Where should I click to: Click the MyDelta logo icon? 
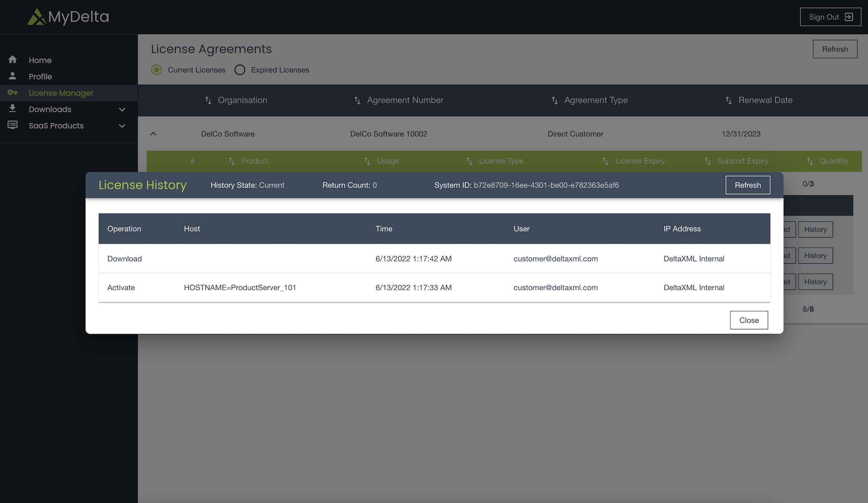(x=37, y=17)
